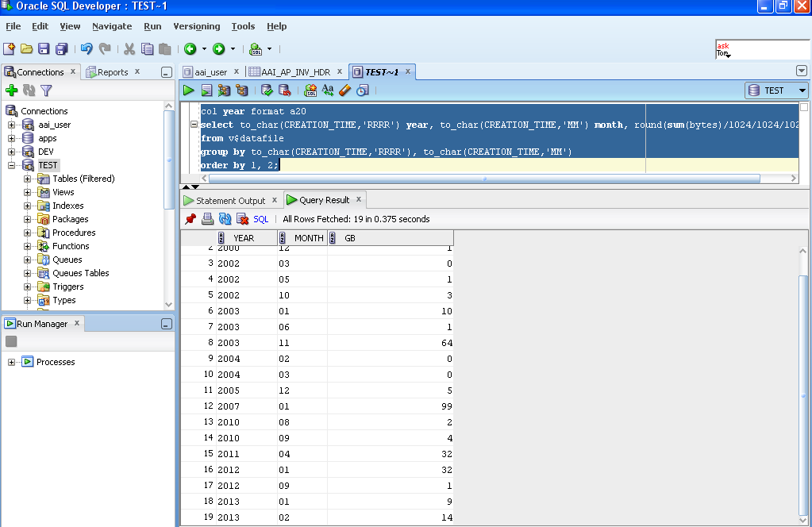Click the Undo icon in the main toolbar
The width and height of the screenshot is (812, 527).
[85, 48]
